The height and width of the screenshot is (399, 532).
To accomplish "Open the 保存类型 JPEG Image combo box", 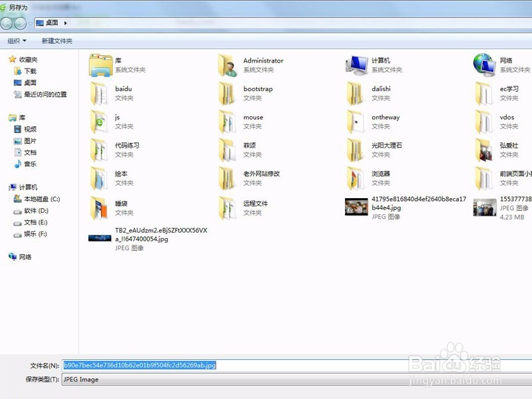I will point(297,379).
